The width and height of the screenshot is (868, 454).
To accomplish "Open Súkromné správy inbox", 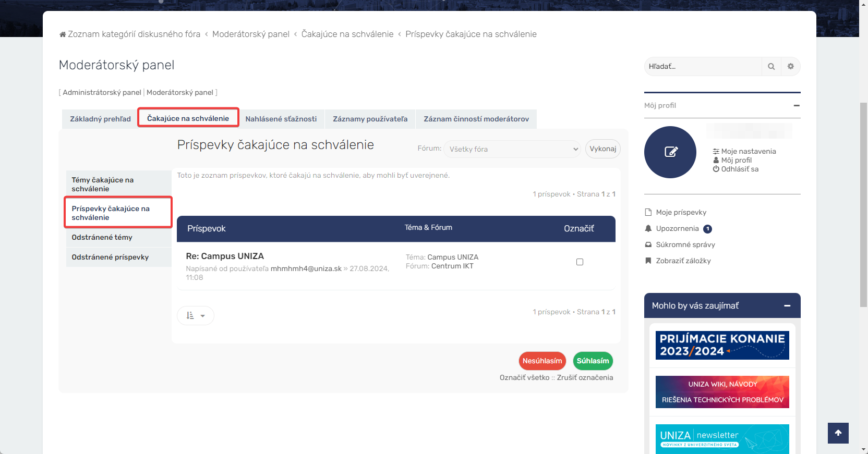I will coord(685,244).
